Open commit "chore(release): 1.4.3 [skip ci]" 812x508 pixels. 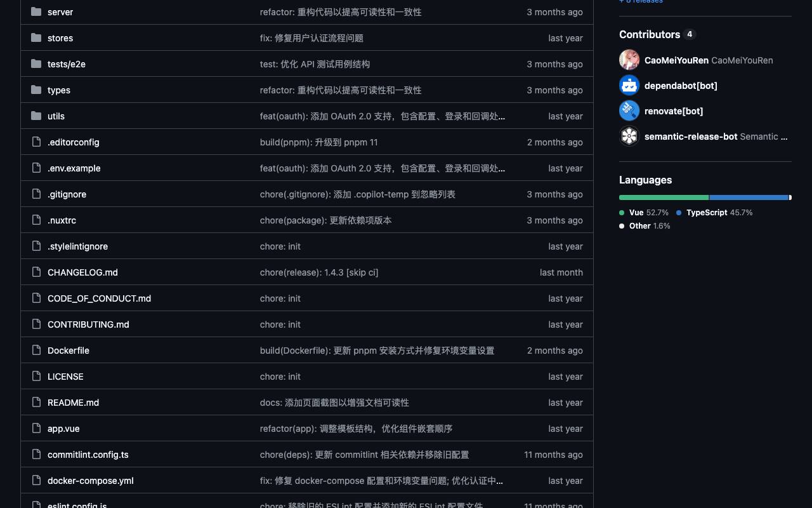tap(319, 272)
